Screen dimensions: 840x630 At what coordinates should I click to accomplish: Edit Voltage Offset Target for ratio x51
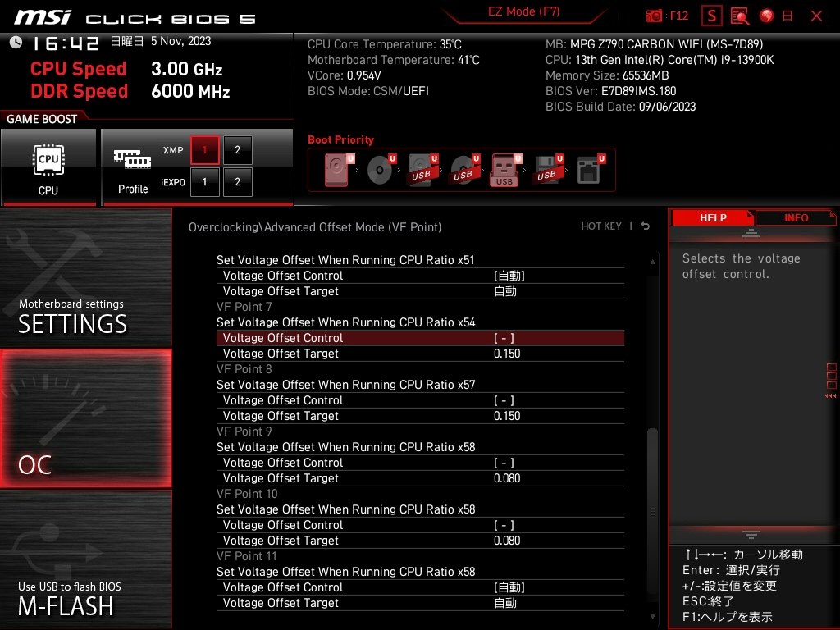[x=420, y=291]
